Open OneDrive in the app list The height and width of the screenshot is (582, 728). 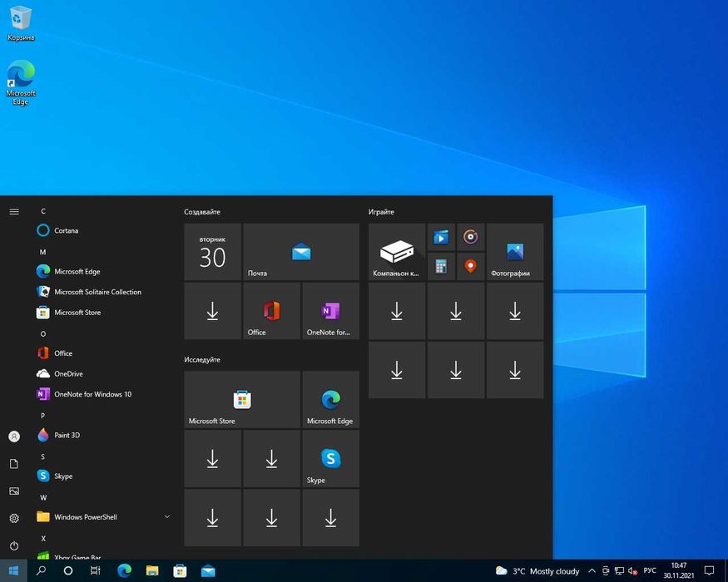click(x=103, y=373)
